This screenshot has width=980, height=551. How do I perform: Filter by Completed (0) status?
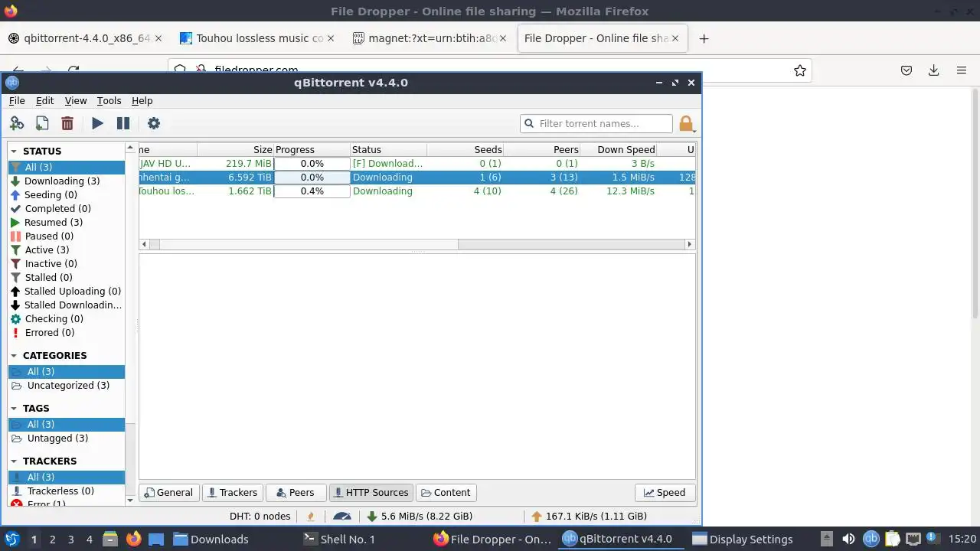[x=66, y=209]
